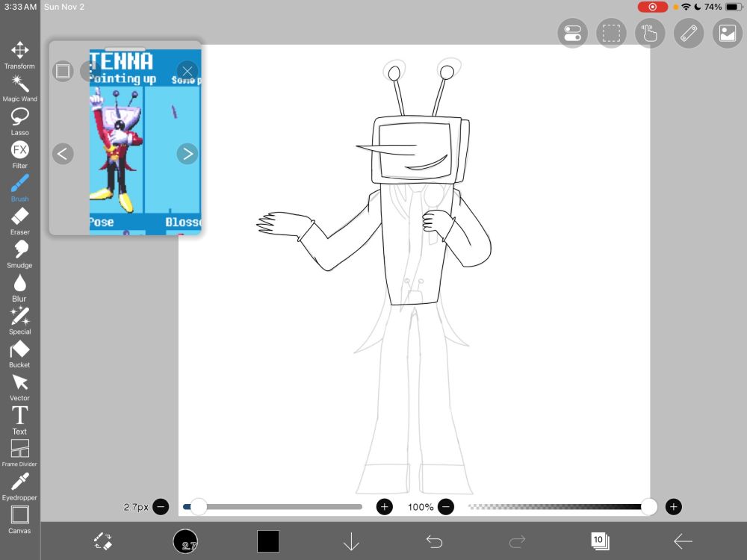747x560 pixels.
Task: Decrease brush opacity with minus button
Action: (x=446, y=507)
